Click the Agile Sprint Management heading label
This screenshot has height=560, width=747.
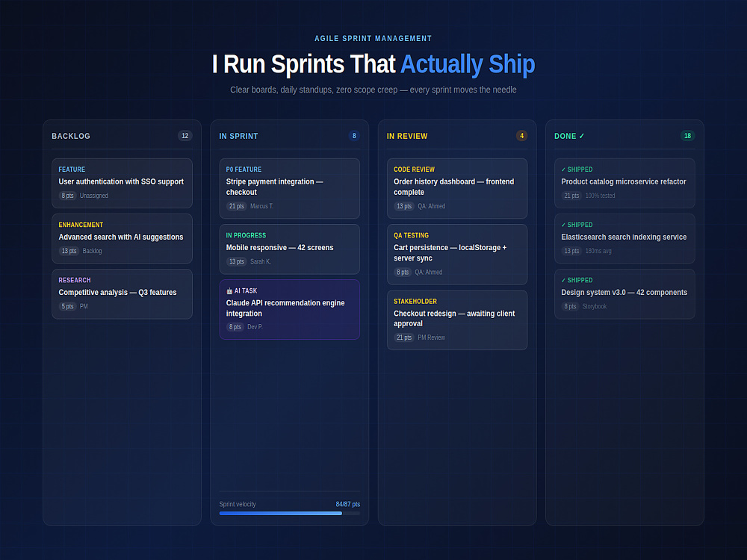(x=373, y=39)
